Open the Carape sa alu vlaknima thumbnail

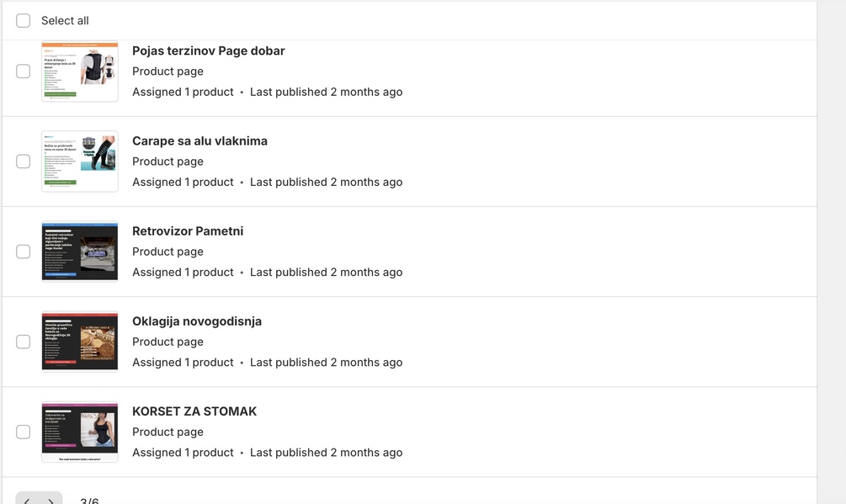pos(80,162)
